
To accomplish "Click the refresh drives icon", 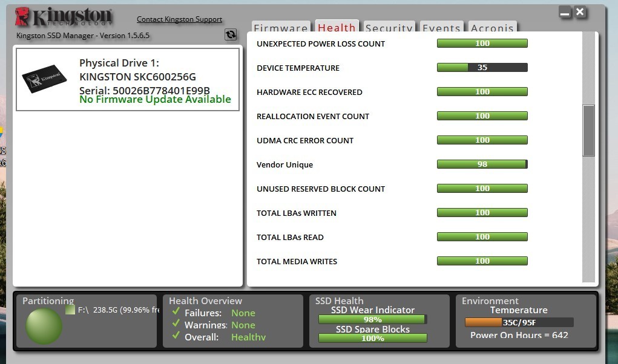I will point(231,34).
